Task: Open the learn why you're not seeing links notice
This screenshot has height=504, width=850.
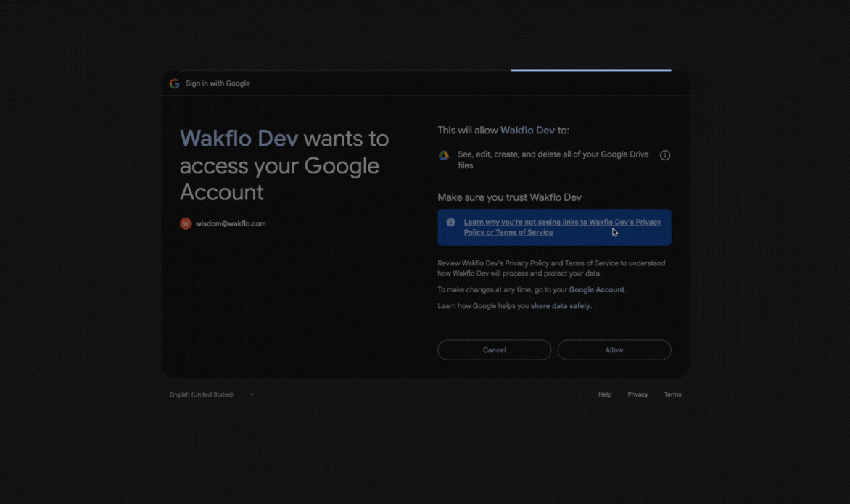Action: pyautogui.click(x=563, y=227)
